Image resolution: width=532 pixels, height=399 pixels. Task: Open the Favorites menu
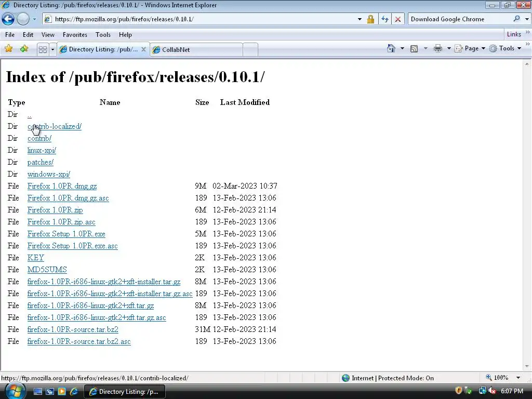[75, 35]
